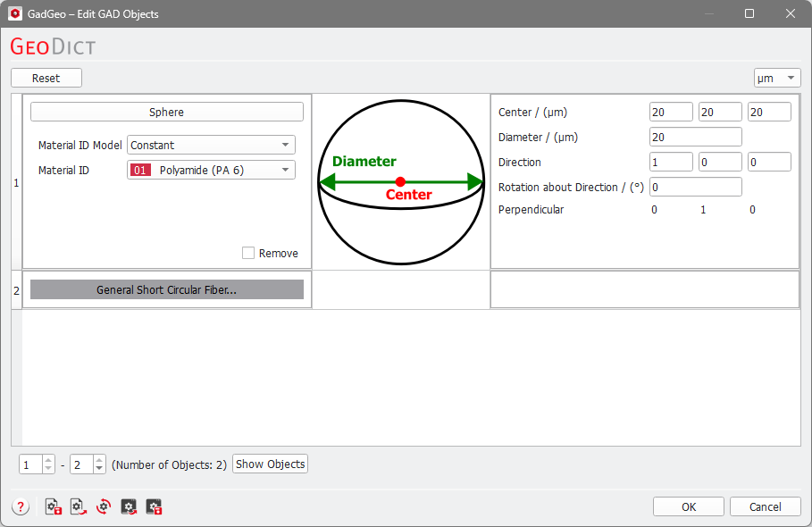
Task: Expand the µm units dropdown
Action: tap(777, 78)
